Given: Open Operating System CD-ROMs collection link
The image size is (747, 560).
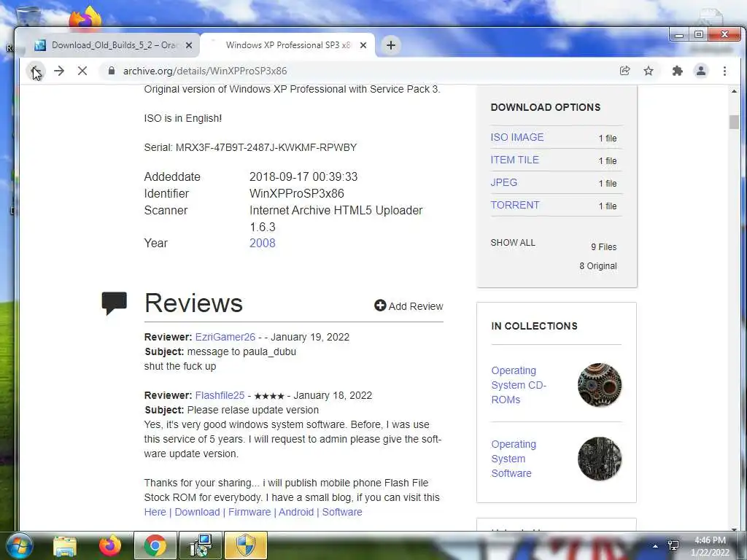Looking at the screenshot, I should 519,385.
